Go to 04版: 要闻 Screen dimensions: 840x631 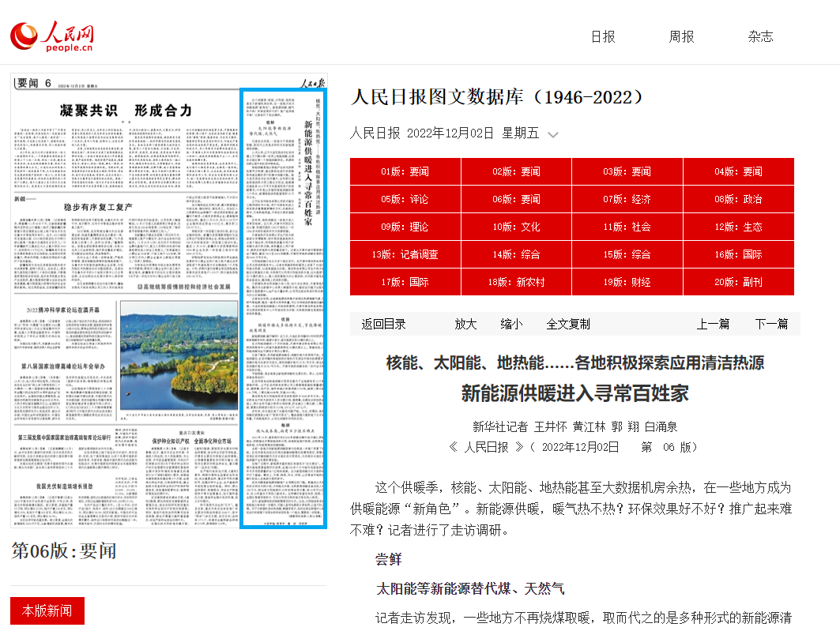(x=738, y=171)
